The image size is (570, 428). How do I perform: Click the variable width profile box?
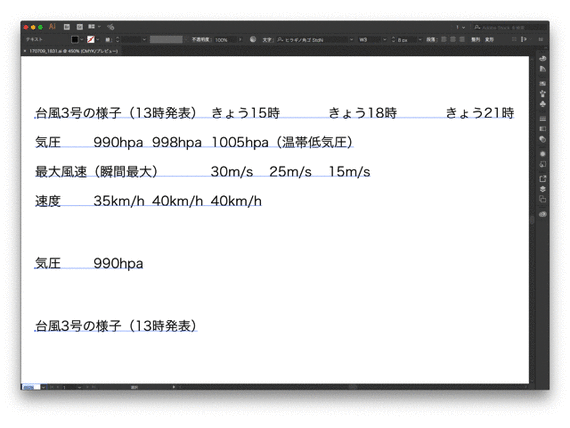166,39
